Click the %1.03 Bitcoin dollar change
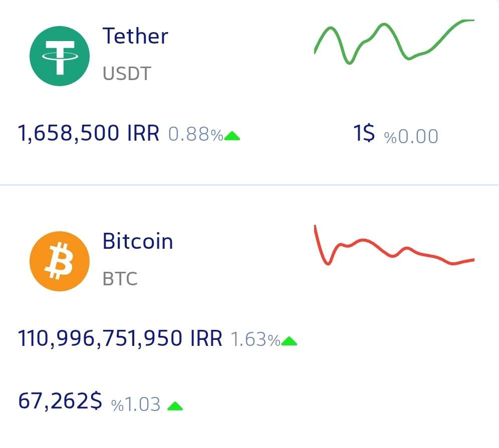 [x=136, y=404]
